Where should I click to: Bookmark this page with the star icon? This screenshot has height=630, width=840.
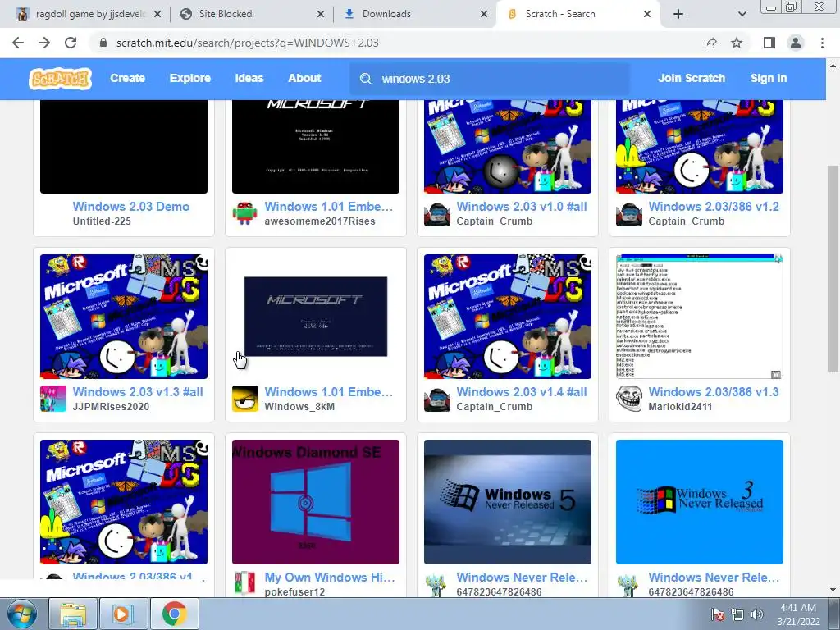click(737, 43)
